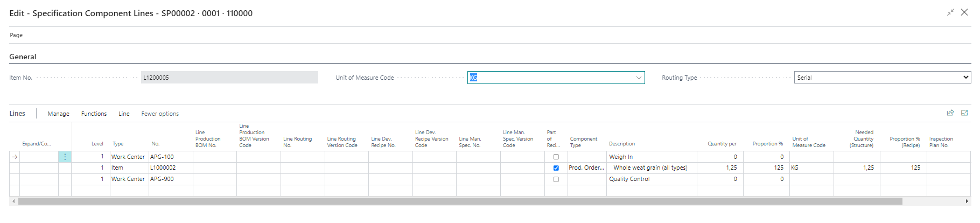This screenshot has width=980, height=223.
Task: Click the Quality Control description cell
Action: (x=652, y=179)
